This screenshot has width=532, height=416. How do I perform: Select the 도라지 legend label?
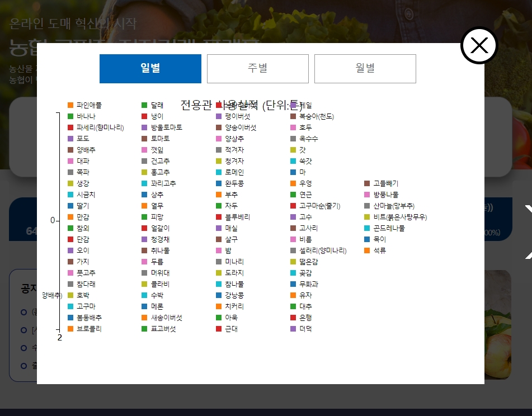point(234,273)
